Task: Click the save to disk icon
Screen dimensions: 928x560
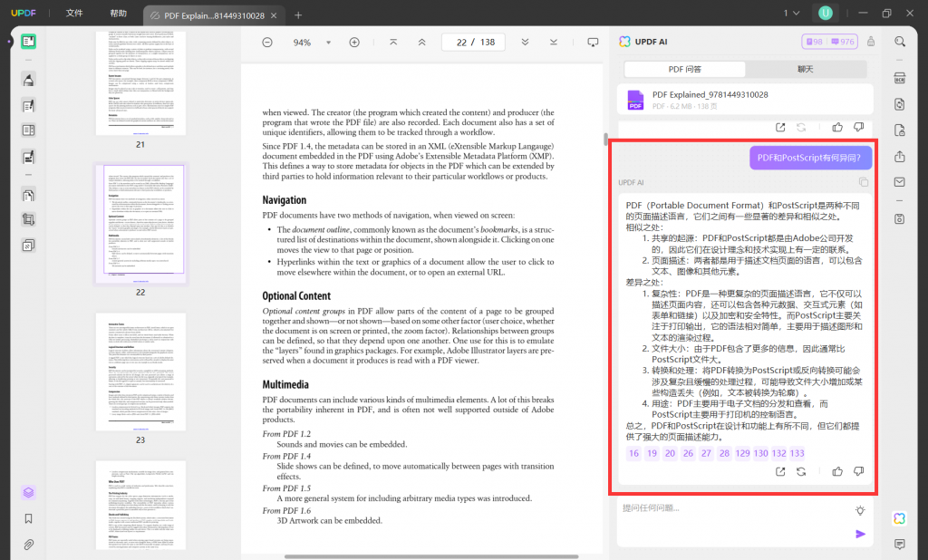Action: pyautogui.click(x=900, y=219)
